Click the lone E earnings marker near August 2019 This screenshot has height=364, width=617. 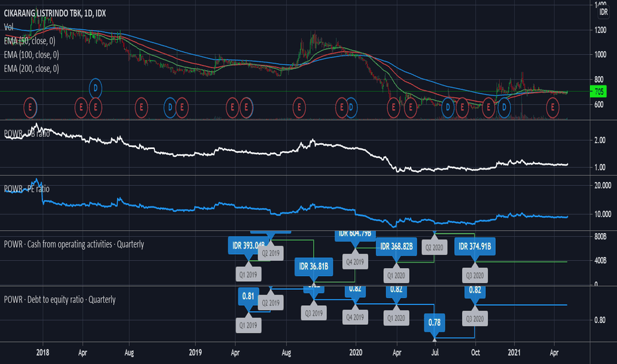(x=299, y=107)
